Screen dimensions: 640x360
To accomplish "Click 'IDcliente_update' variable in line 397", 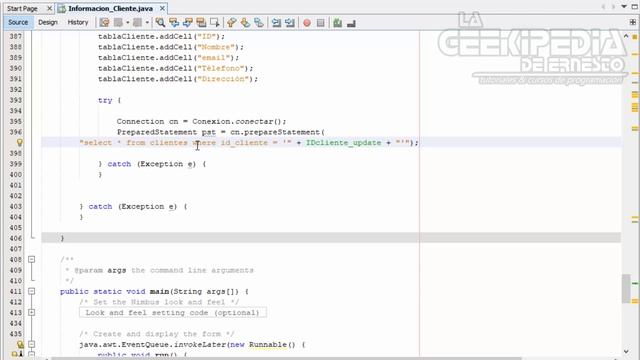I will (343, 142).
